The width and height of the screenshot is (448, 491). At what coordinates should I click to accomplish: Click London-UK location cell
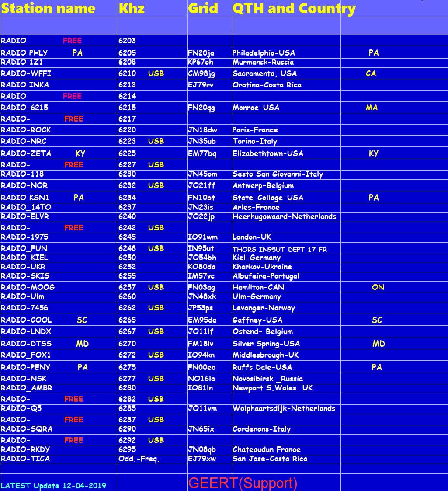(252, 237)
